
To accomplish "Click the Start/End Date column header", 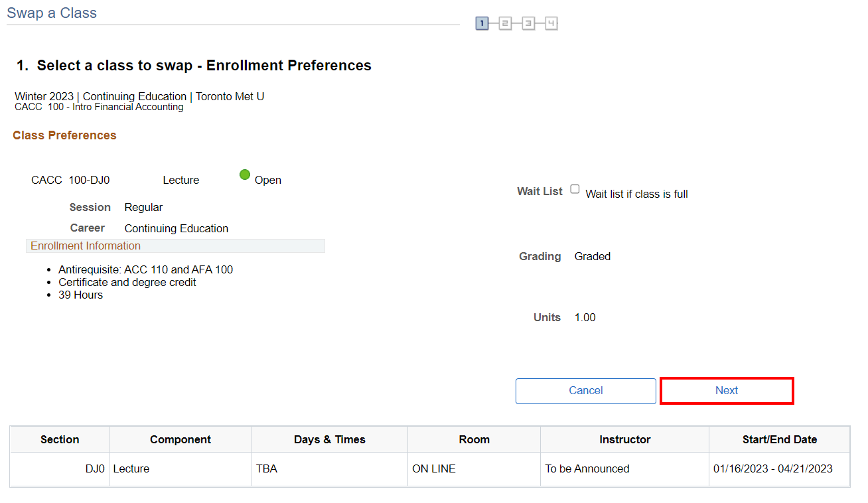I will pos(779,439).
